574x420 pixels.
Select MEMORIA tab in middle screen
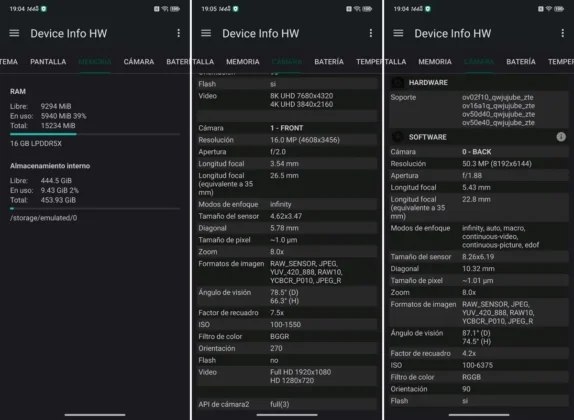pos(243,62)
